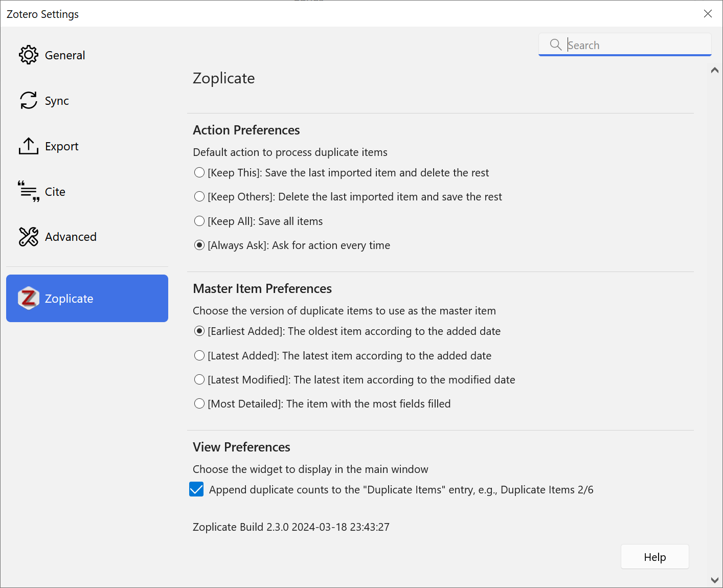Click the Export upload icon

click(29, 146)
